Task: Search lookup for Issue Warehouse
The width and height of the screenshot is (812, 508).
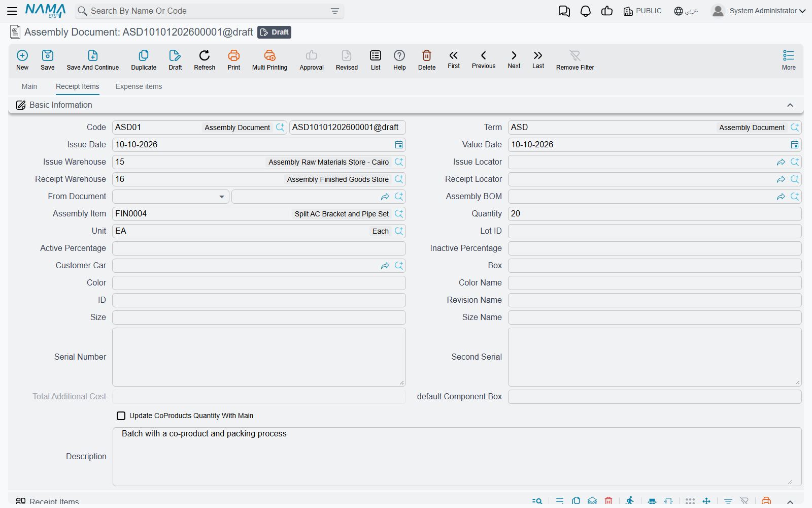Action: [x=399, y=162]
